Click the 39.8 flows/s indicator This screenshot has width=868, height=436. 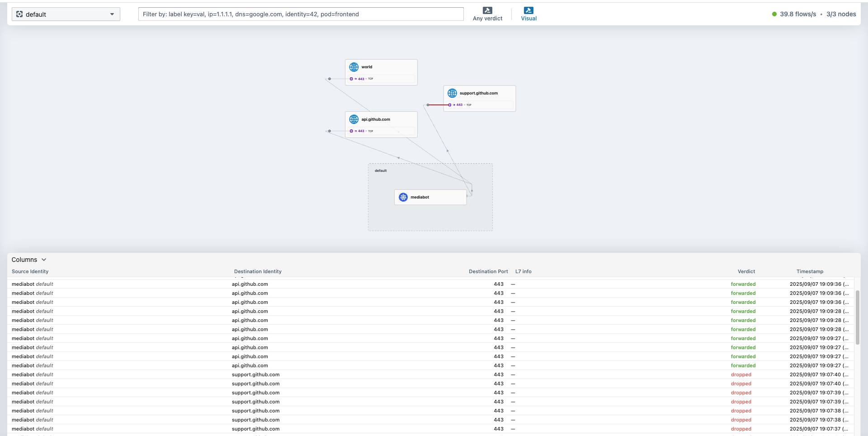coord(798,14)
